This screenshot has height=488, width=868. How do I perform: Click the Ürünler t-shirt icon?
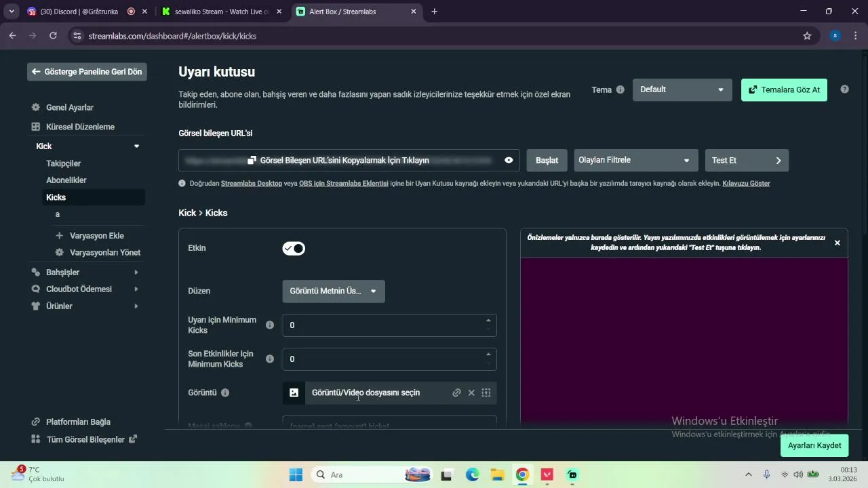tap(36, 306)
